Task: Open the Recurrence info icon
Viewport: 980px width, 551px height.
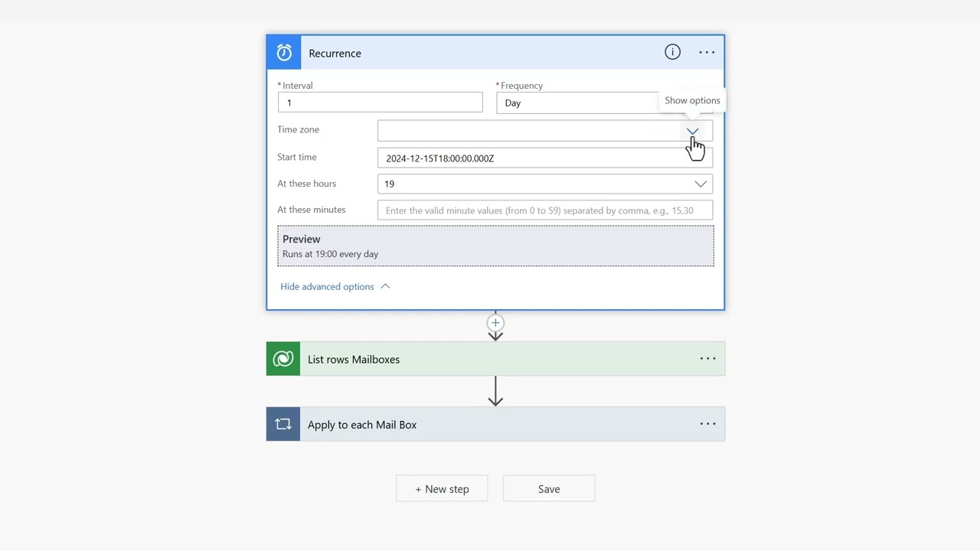Action: click(672, 52)
